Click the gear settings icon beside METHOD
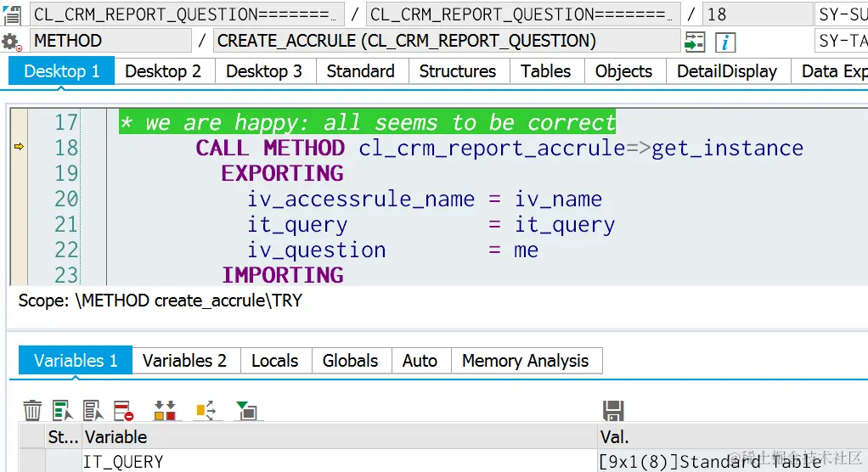The image size is (868, 472). tap(11, 42)
